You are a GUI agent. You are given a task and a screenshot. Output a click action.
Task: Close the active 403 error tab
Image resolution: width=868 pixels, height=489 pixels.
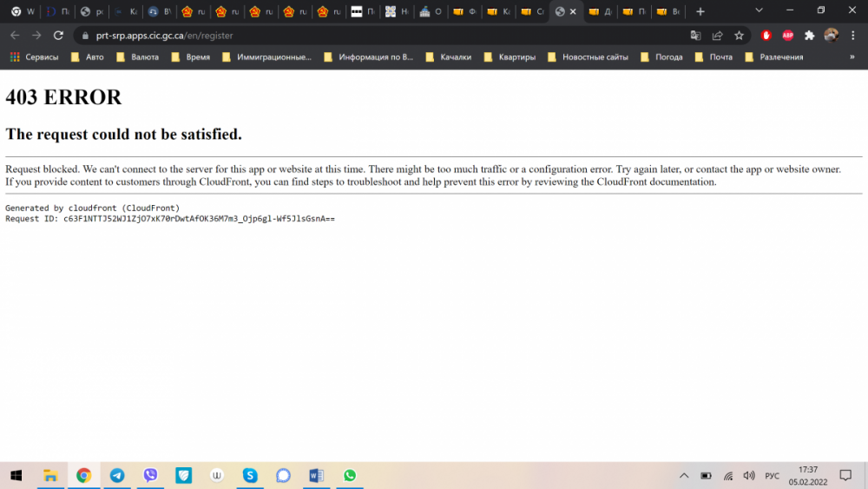coord(573,11)
